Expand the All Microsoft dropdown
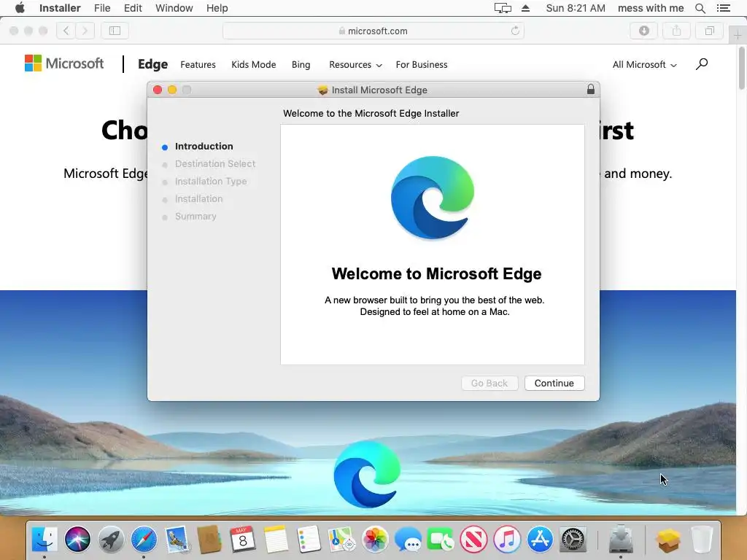The image size is (747, 560). [645, 64]
